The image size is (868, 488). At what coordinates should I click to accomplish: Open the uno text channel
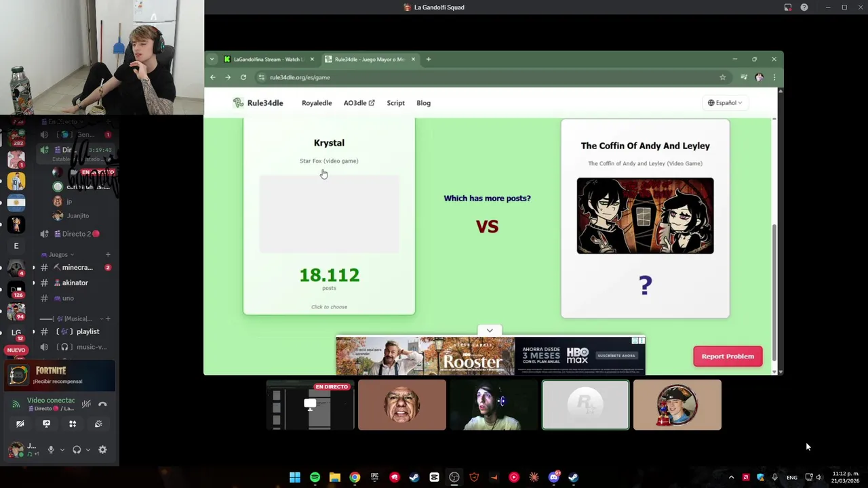point(74,298)
